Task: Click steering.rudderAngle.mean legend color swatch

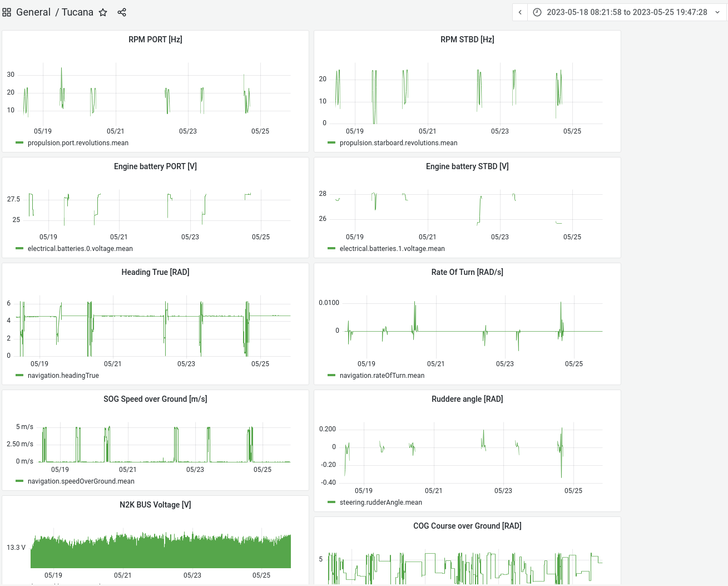Action: (x=331, y=503)
